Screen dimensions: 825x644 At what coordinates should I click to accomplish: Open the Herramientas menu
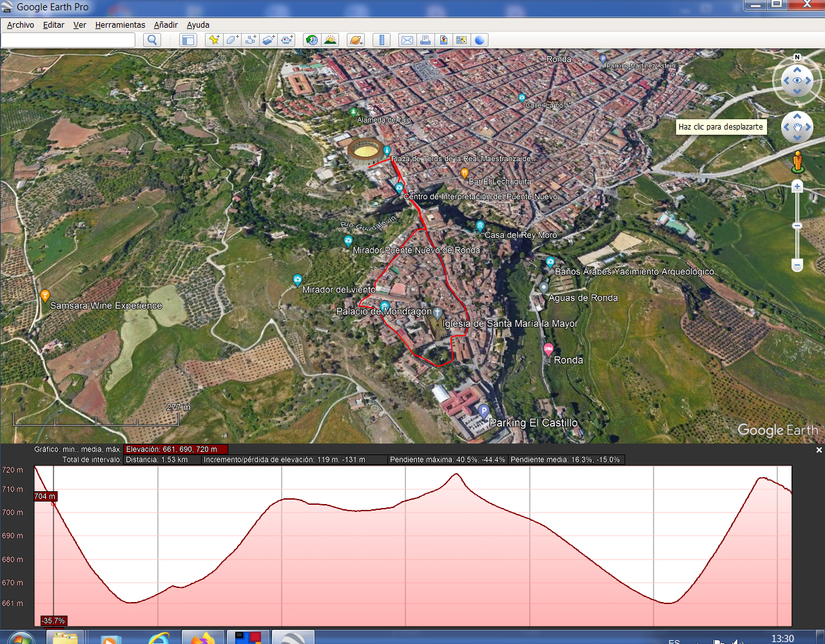pos(121,24)
